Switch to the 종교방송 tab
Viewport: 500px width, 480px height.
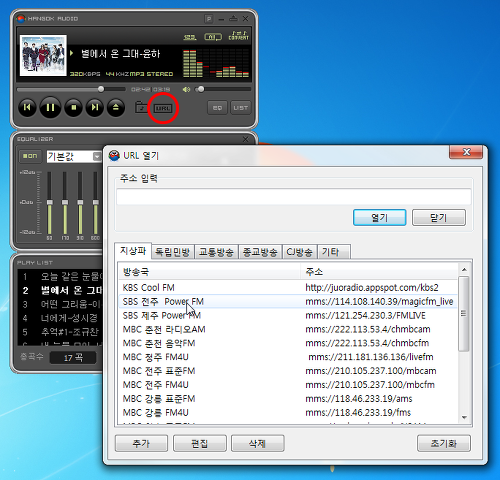click(260, 252)
